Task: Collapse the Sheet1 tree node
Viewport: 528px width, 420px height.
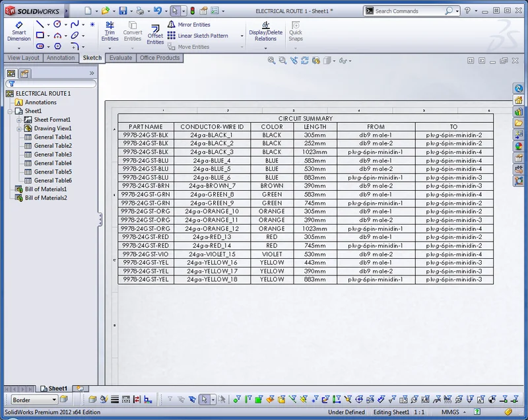Action: [x=10, y=111]
